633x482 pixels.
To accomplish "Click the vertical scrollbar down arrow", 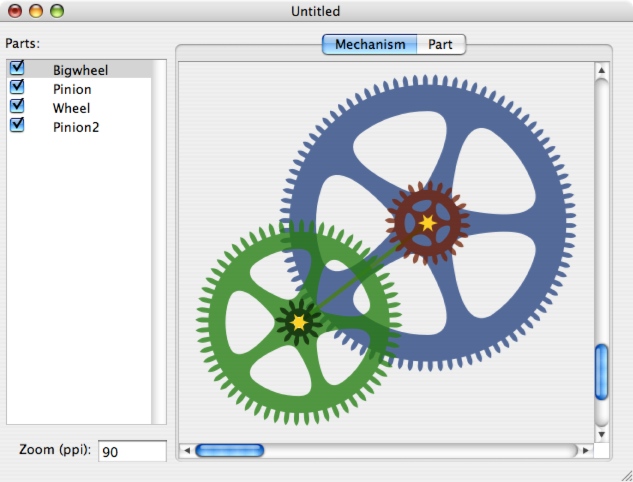I will tap(602, 435).
